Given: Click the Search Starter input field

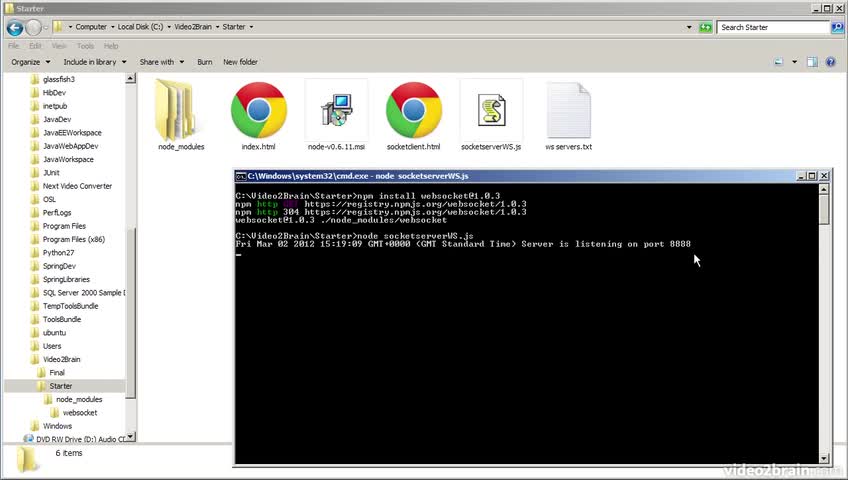Looking at the screenshot, I should point(773,27).
